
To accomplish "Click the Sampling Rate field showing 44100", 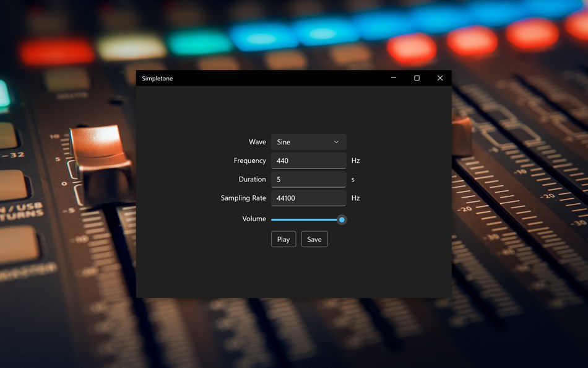I will click(308, 198).
